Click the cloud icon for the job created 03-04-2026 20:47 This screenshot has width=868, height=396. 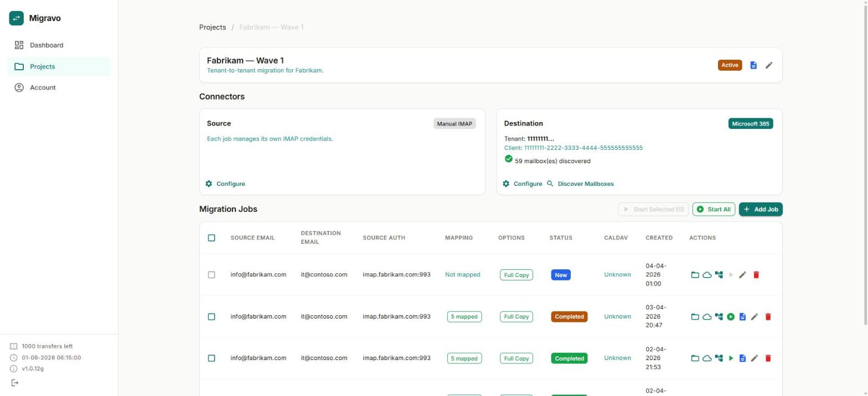[707, 317]
